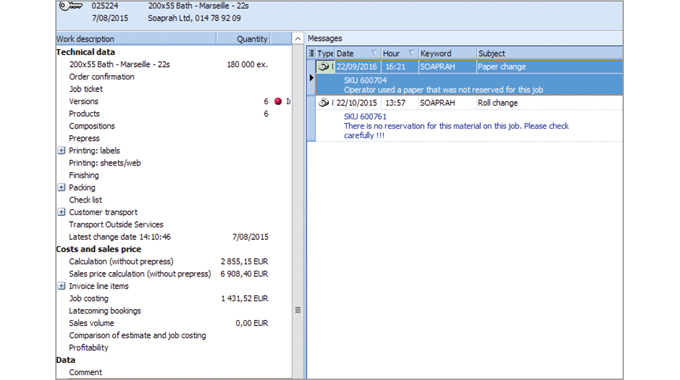
Task: Click the column chooser icon in Messages grid
Action: (x=311, y=53)
